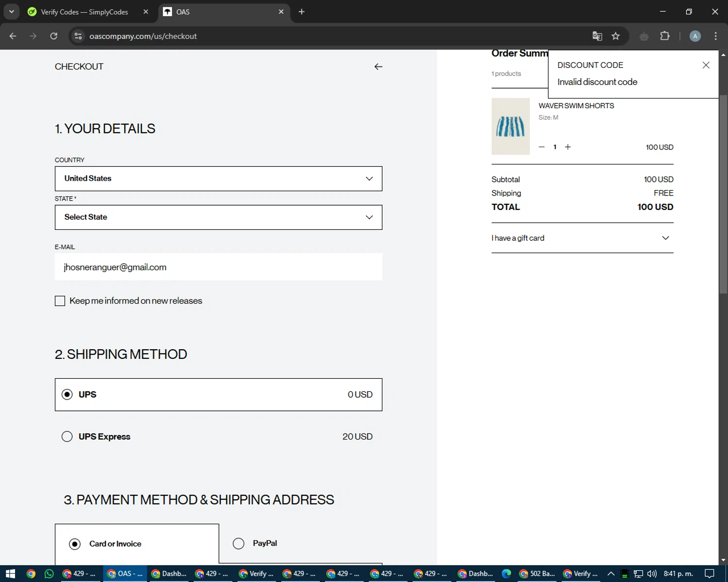Click the checkout back arrow icon

[x=378, y=66]
